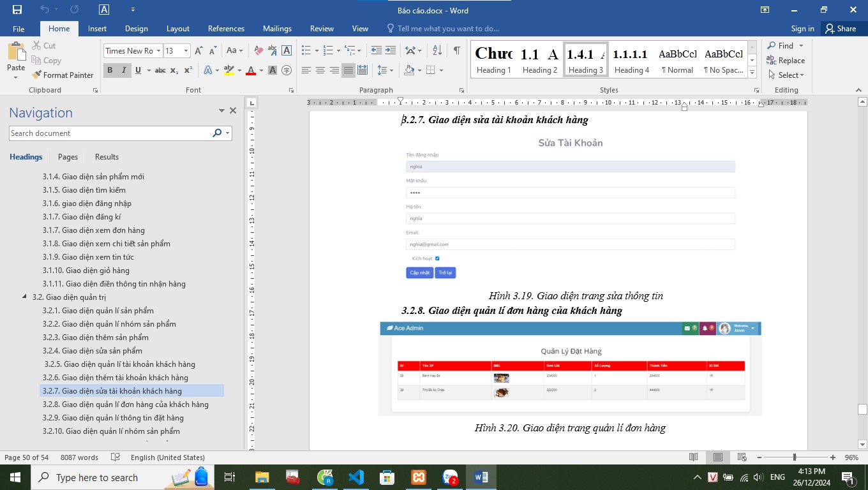Click the Strikethrough button
This screenshot has width=868, height=490.
tap(160, 70)
